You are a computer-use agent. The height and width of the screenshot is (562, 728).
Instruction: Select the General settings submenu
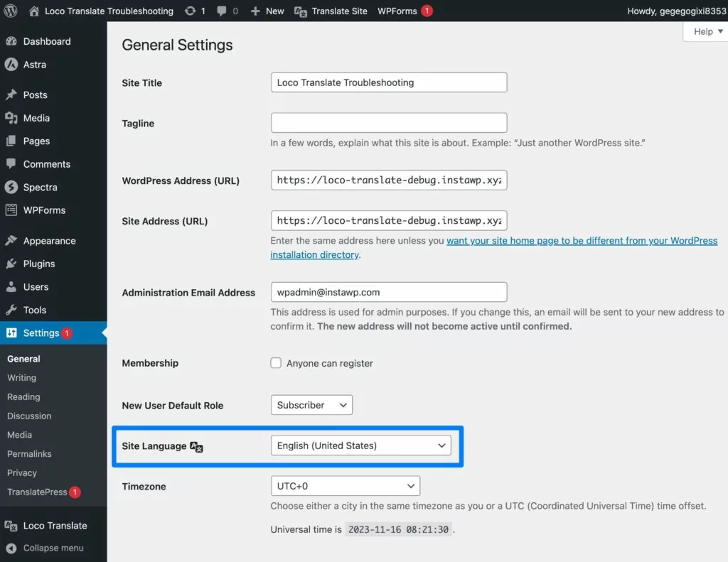(x=23, y=359)
